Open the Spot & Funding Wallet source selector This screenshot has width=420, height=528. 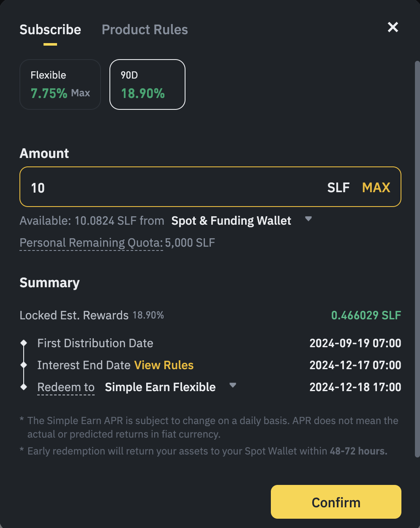(x=231, y=220)
